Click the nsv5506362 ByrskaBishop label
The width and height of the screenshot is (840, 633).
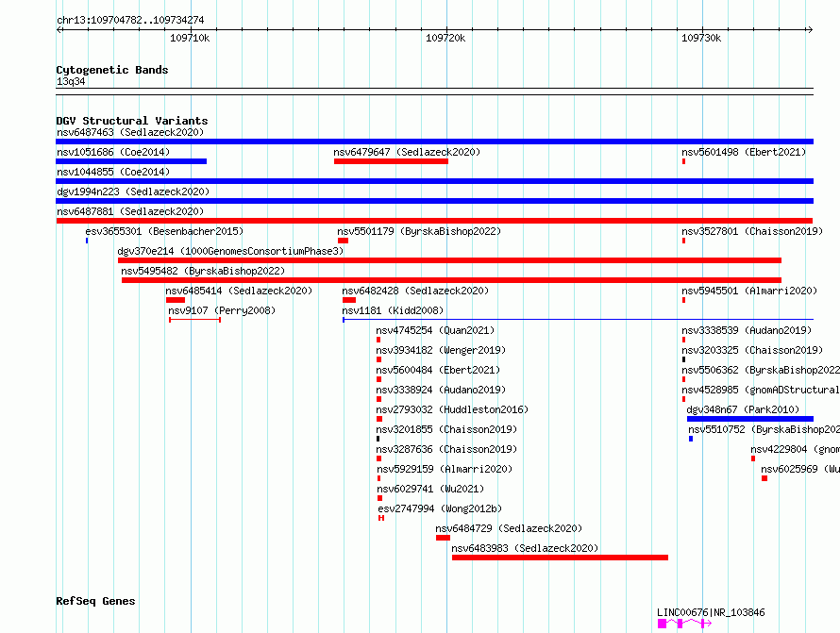coord(761,370)
